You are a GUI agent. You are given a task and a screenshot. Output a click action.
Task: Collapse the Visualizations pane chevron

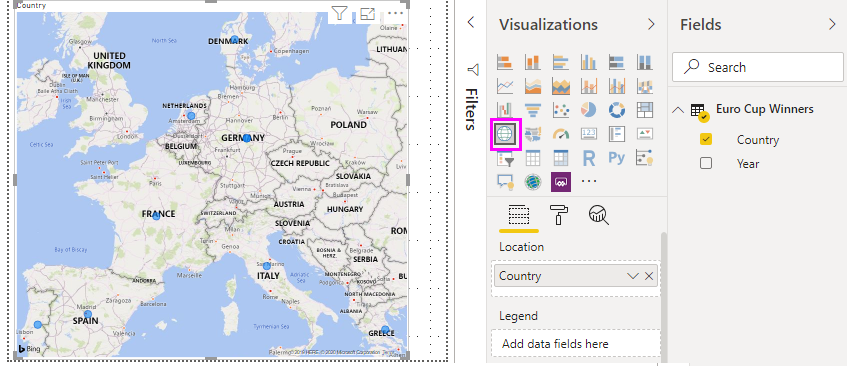click(x=651, y=24)
